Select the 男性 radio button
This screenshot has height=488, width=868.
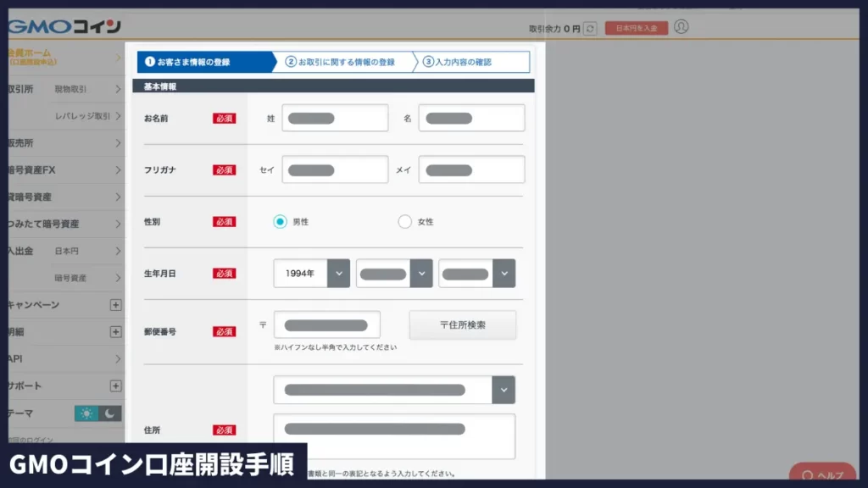[280, 222]
